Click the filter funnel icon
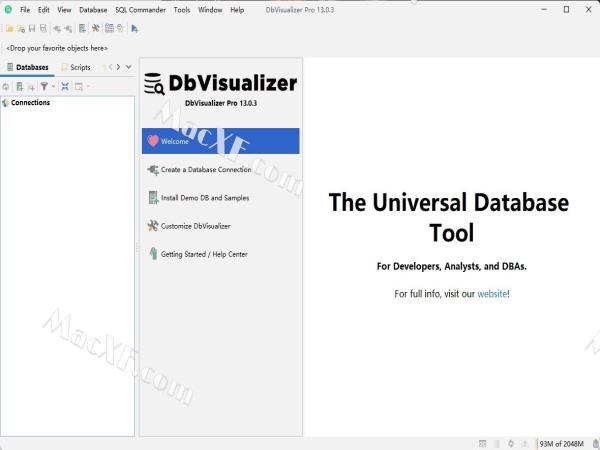Screen dimensions: 600x450 pos(44,87)
